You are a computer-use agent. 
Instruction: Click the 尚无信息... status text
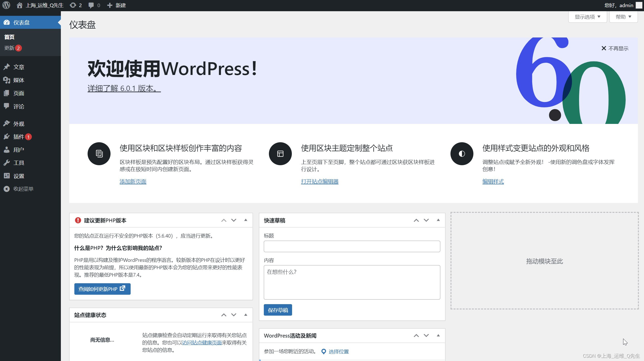tap(102, 340)
